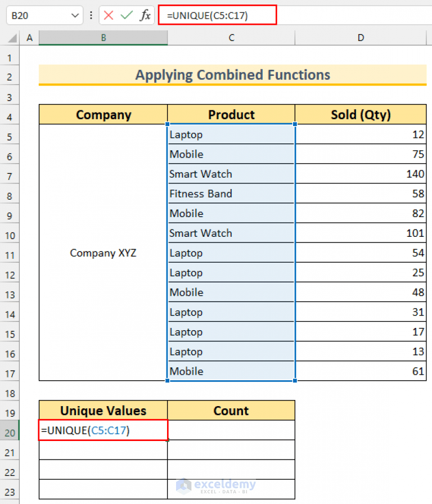Select the cell containing Company XYZ
The image size is (432, 504).
103,253
